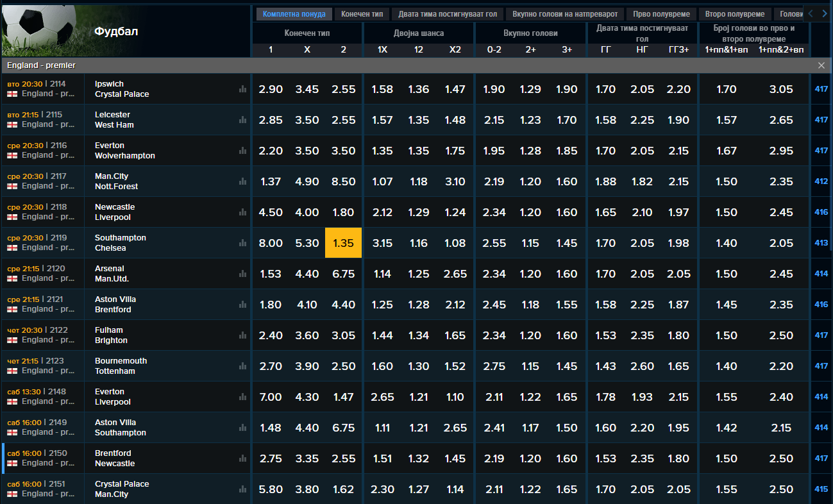Open statistics icon for Aston Villa Southampton
The width and height of the screenshot is (833, 504).
(x=242, y=428)
